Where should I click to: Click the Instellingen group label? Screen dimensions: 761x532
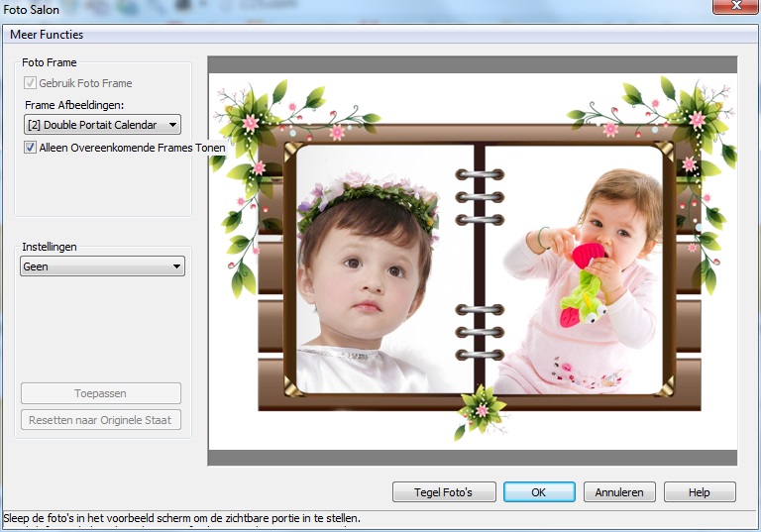(x=50, y=247)
